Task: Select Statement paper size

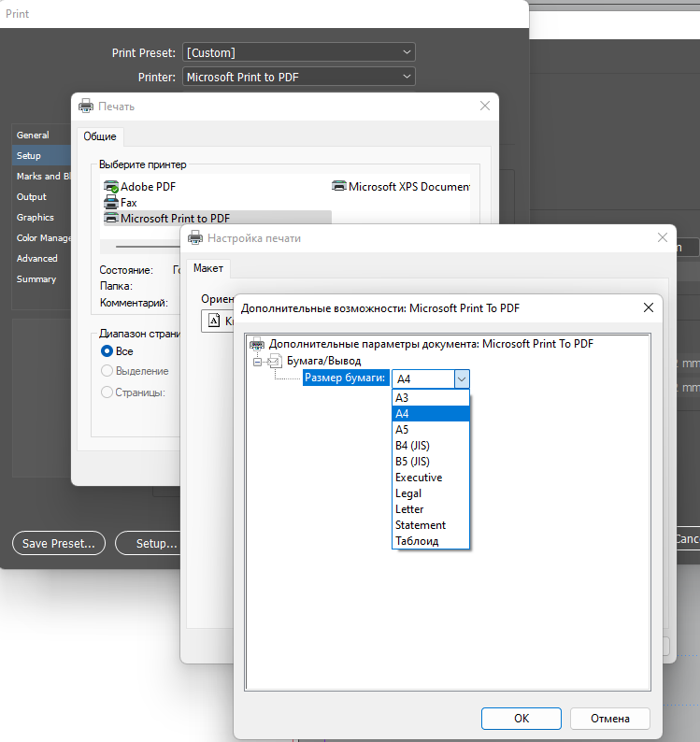Action: tap(431, 525)
